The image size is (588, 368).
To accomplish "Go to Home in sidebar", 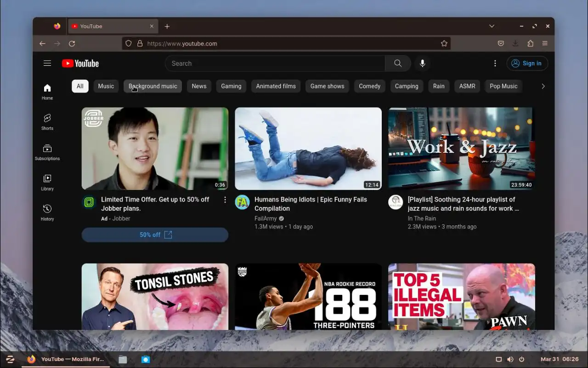I will 47,92.
